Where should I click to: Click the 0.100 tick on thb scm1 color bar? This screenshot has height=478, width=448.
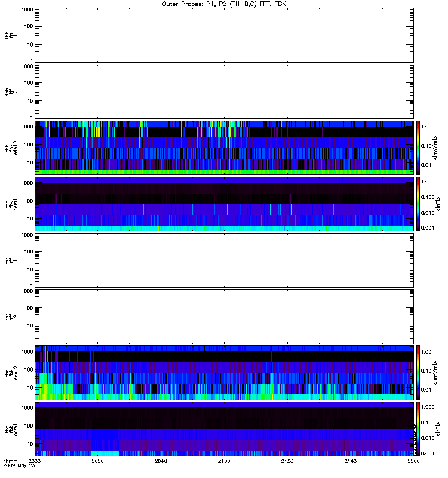pyautogui.click(x=428, y=198)
